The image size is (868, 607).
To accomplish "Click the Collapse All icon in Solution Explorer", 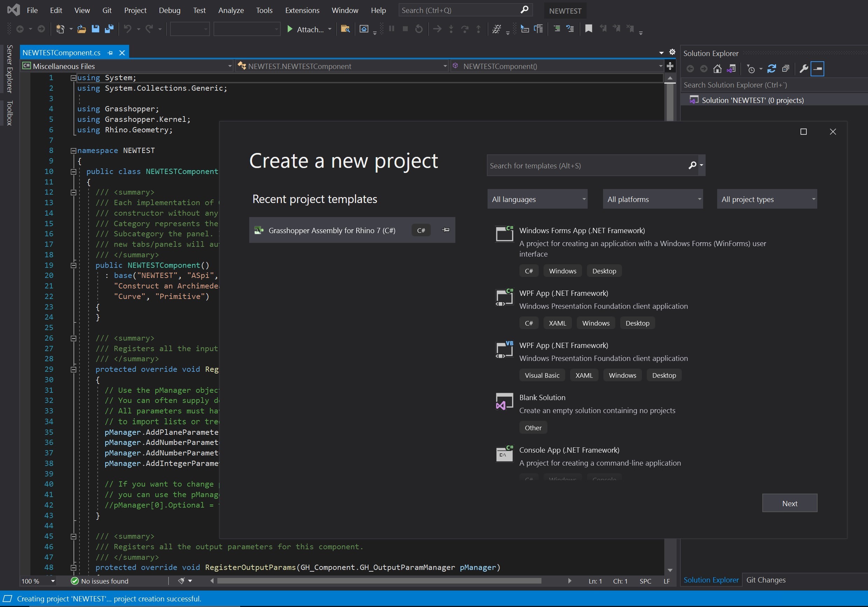I will [x=786, y=69].
